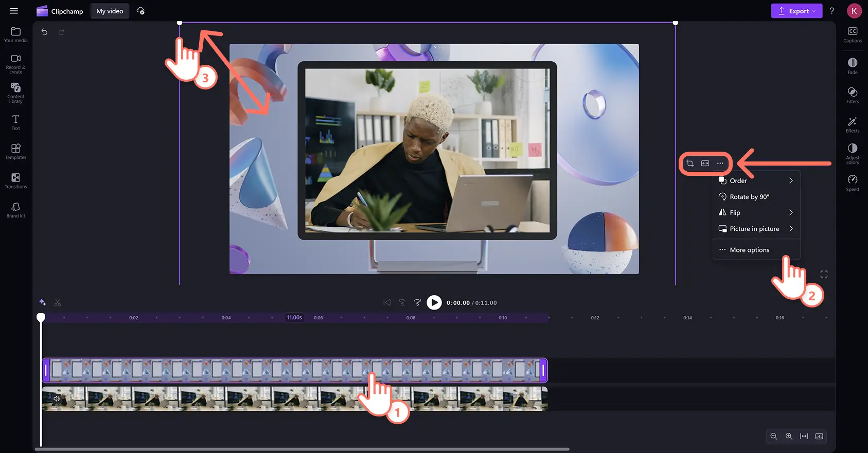Expand the Order submenu
The image size is (868, 453).
pos(756,180)
